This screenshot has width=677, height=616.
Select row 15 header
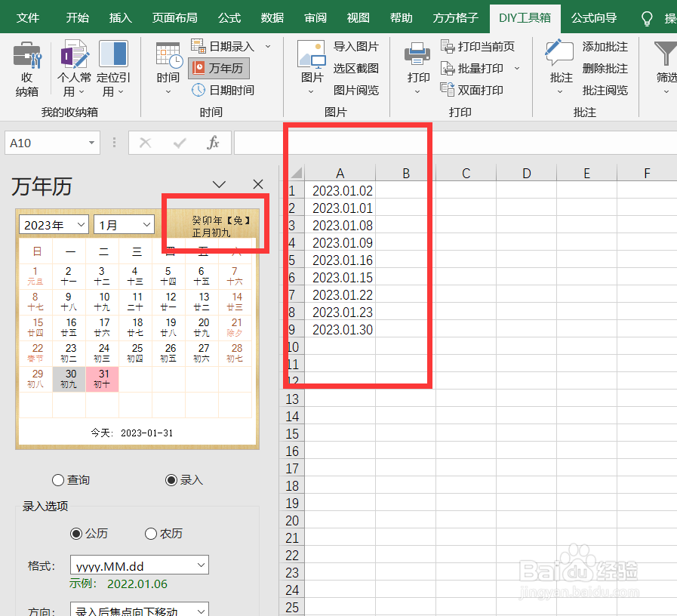292,433
